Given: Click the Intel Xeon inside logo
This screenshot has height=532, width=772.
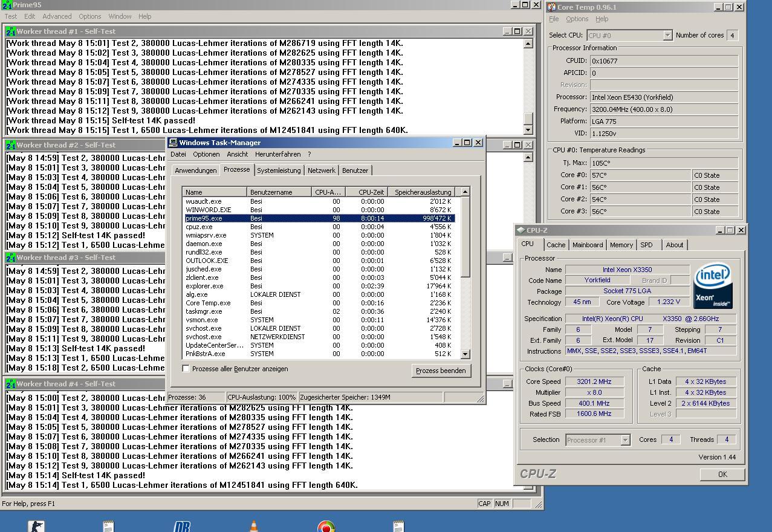Looking at the screenshot, I should [x=713, y=285].
